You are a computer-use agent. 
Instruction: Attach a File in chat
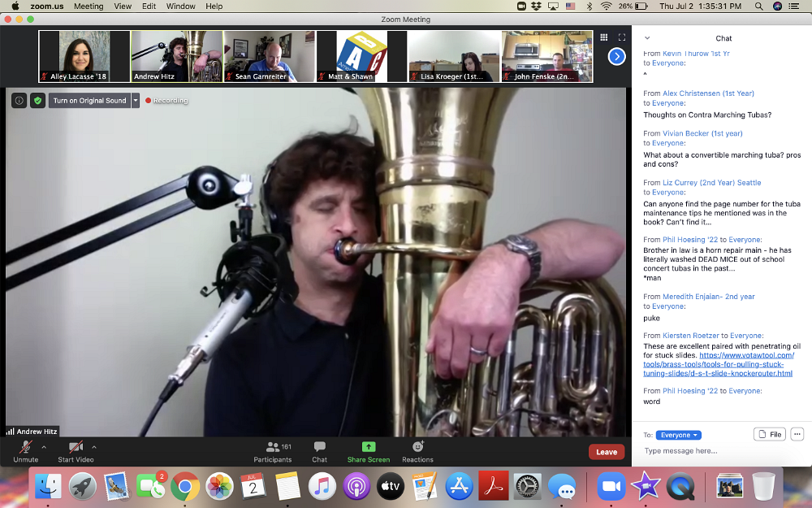(x=770, y=434)
